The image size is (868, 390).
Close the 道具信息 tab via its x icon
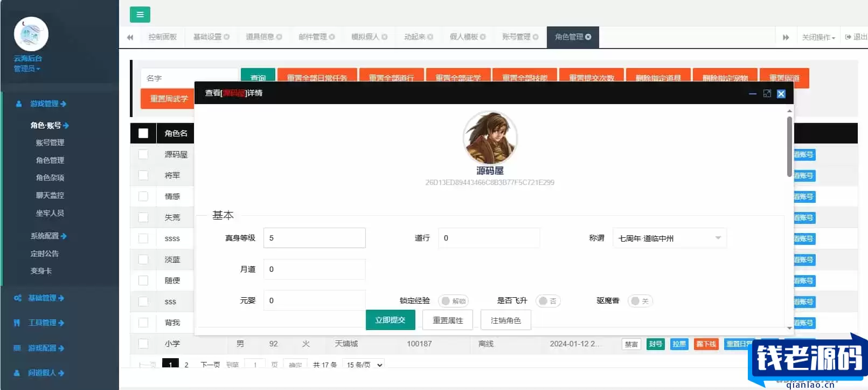click(x=279, y=37)
